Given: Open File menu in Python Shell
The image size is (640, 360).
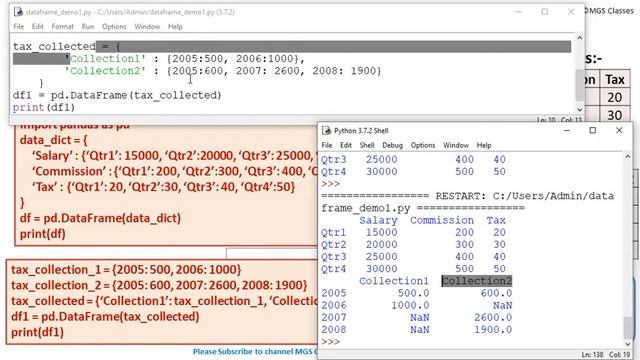Looking at the screenshot, I should pyautogui.click(x=327, y=145).
